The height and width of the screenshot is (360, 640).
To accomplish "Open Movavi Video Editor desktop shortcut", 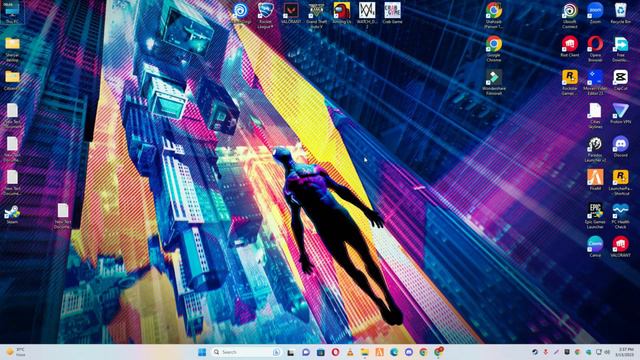I will pyautogui.click(x=595, y=82).
